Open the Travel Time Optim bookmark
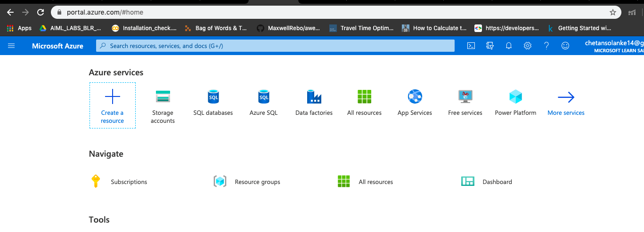Viewport: 644px width, 232px height. [x=362, y=28]
